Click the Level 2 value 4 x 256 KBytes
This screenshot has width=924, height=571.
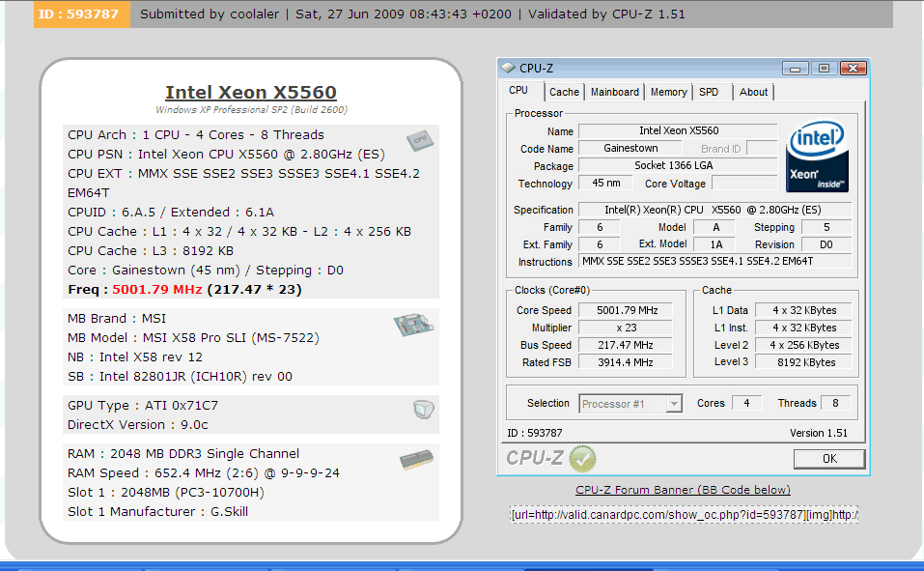(x=803, y=345)
